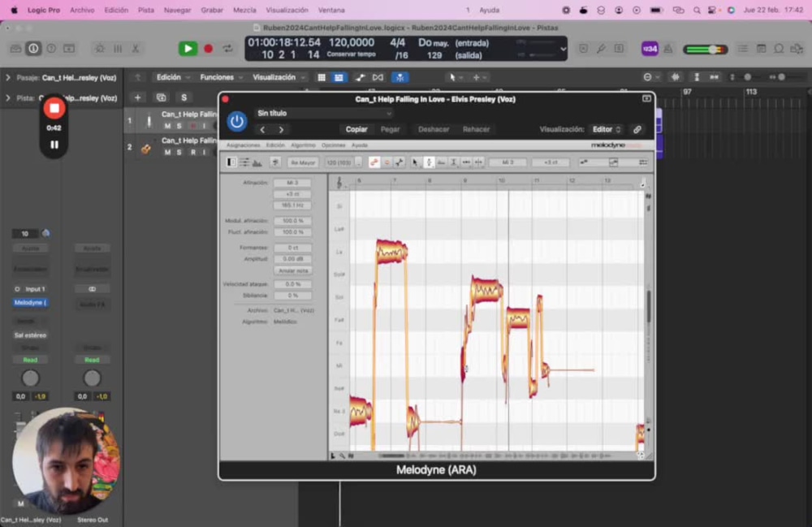
Task: Mute track 1 with M button
Action: coord(167,126)
